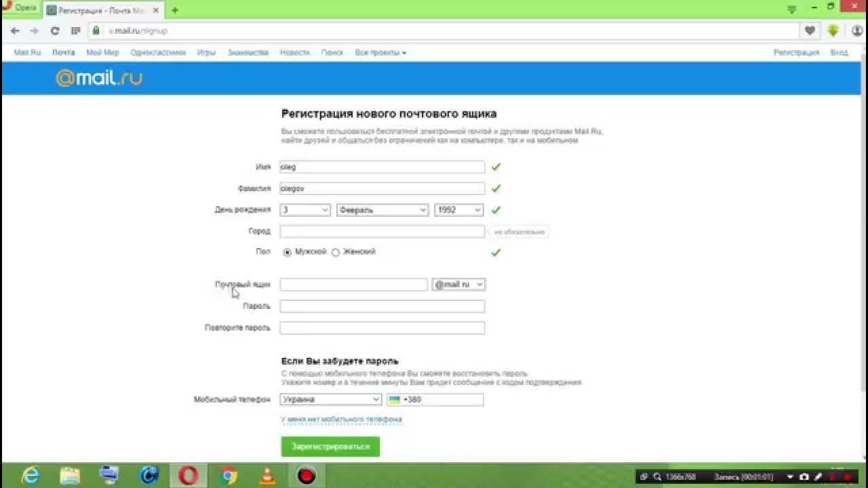Open Знакомства in the portal bar
Image resolution: width=868 pixels, height=488 pixels.
point(248,52)
